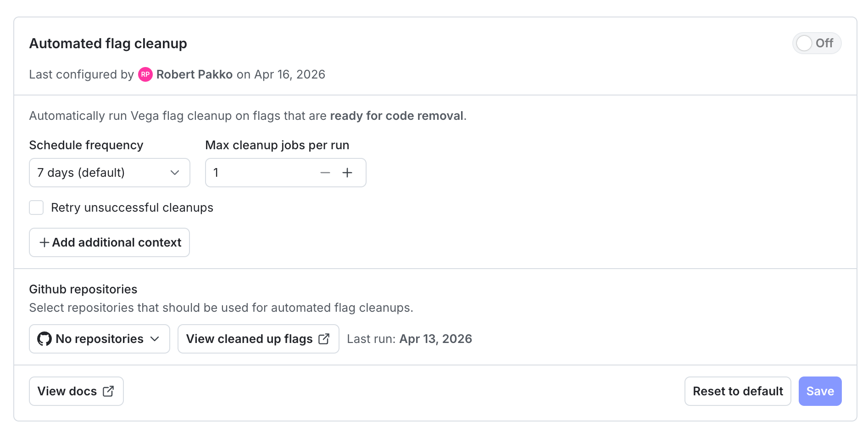Click the chevron next to 7 days default
The image size is (868, 427).
[174, 173]
